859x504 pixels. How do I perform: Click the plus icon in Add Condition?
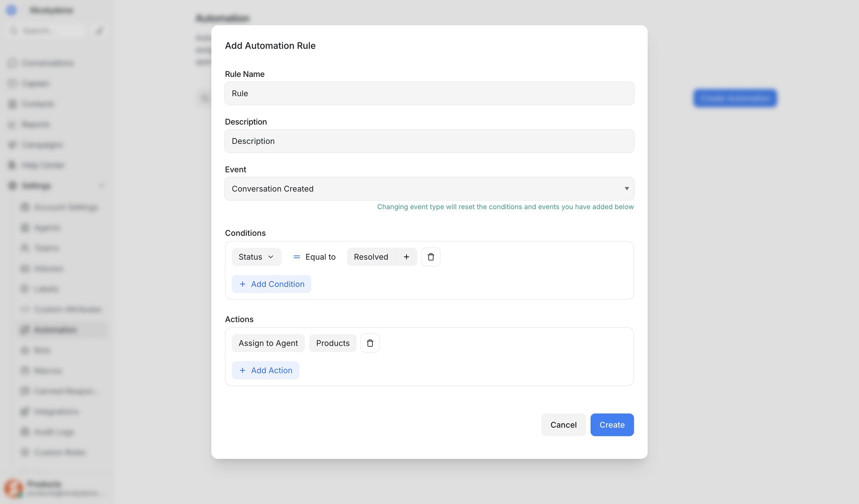(243, 284)
